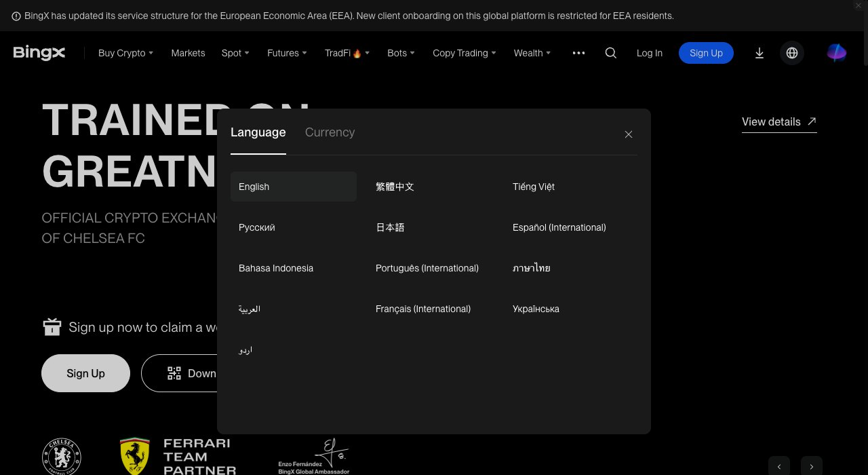
Task: Click the EEA notice banner text
Action: tap(349, 16)
